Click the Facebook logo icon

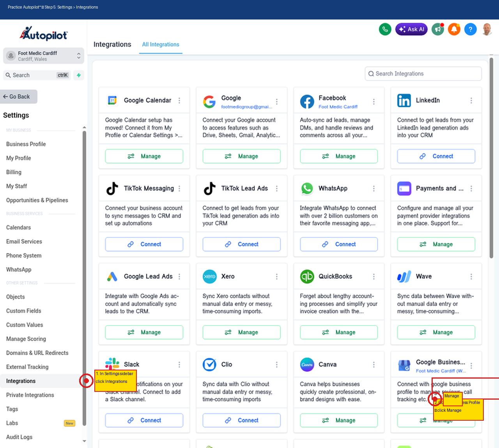click(x=307, y=102)
